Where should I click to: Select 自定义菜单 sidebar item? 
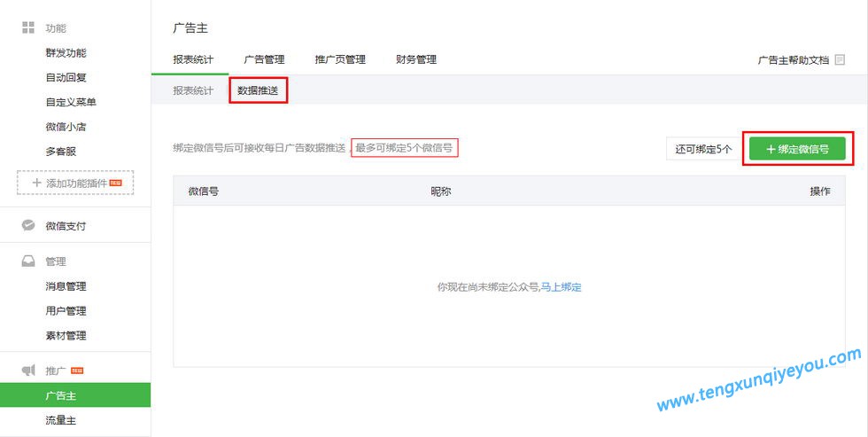pyautogui.click(x=71, y=102)
